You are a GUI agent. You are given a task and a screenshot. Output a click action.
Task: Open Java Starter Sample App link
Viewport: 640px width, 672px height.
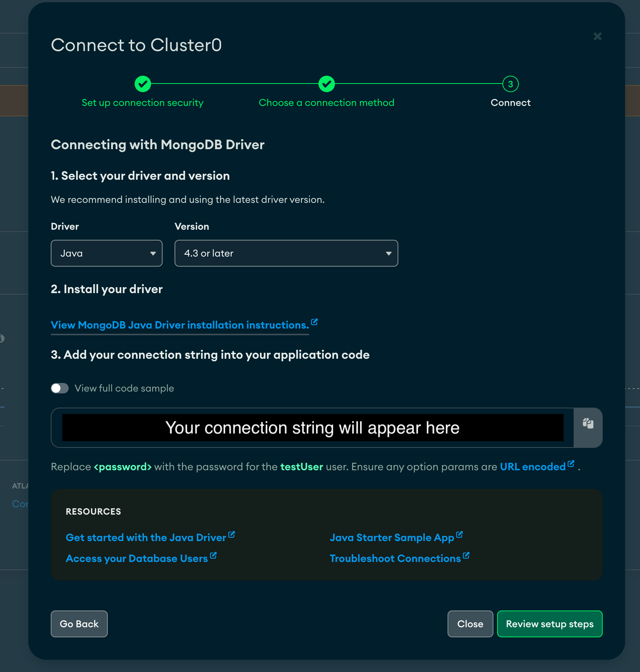click(392, 538)
